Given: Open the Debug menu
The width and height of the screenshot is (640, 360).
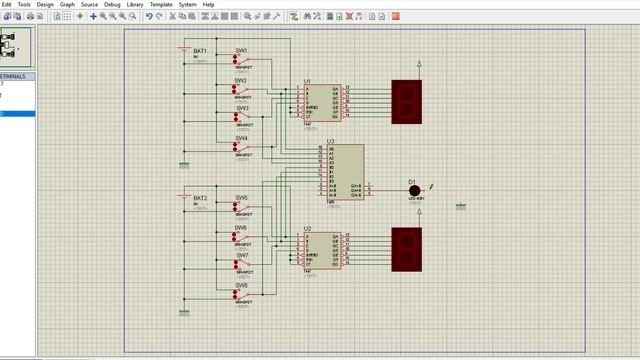Looking at the screenshot, I should tap(112, 4).
